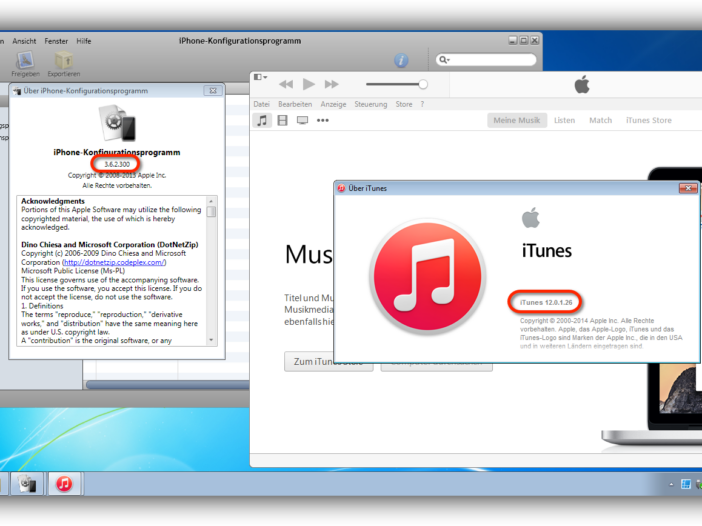702x526 pixels.
Task: Open Datei menu in iTunes
Action: (x=261, y=104)
